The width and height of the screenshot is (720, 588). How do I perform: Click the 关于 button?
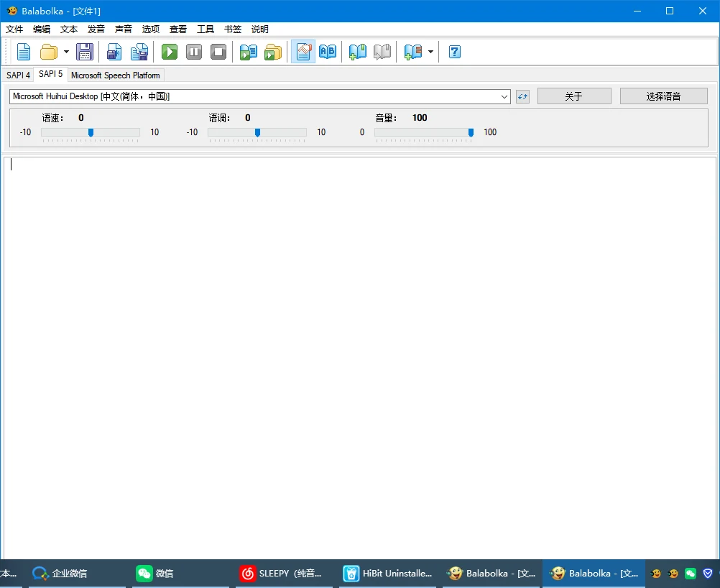574,96
